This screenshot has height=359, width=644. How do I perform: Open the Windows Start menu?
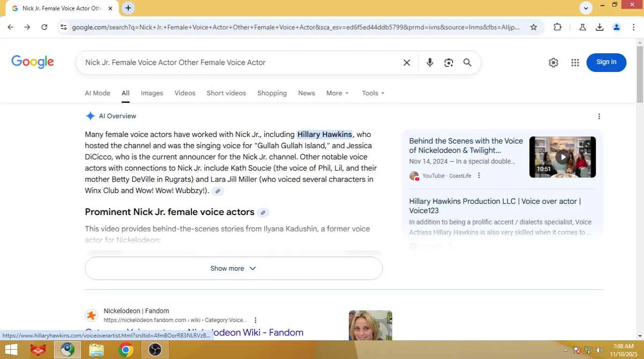(x=11, y=350)
